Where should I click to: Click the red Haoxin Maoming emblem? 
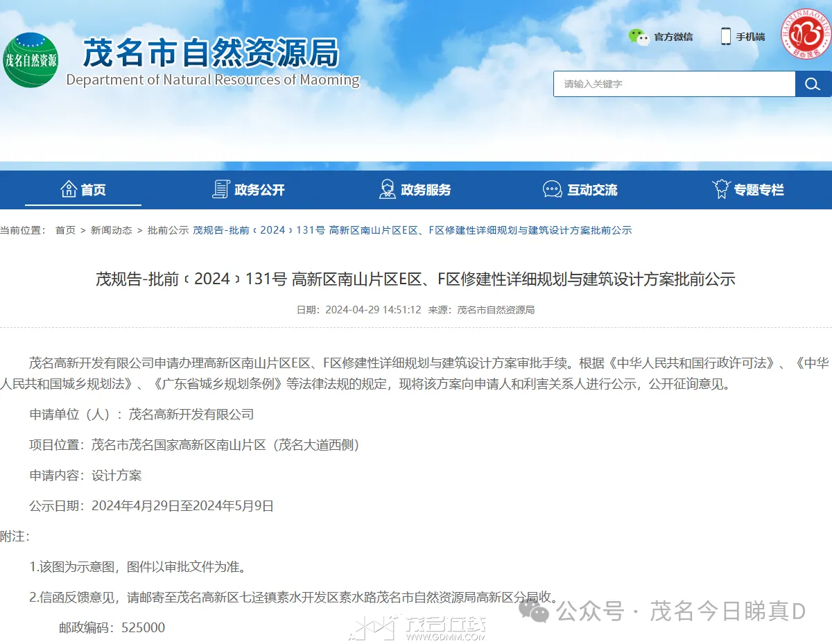click(x=806, y=34)
